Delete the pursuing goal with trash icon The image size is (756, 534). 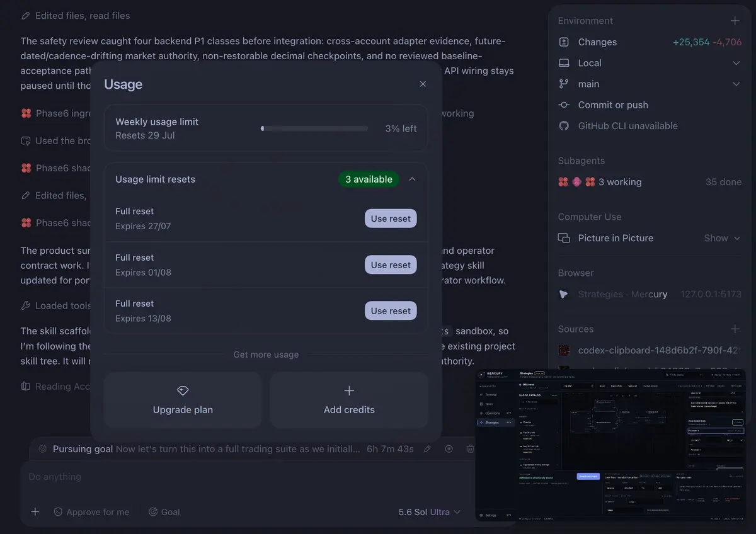click(x=470, y=449)
